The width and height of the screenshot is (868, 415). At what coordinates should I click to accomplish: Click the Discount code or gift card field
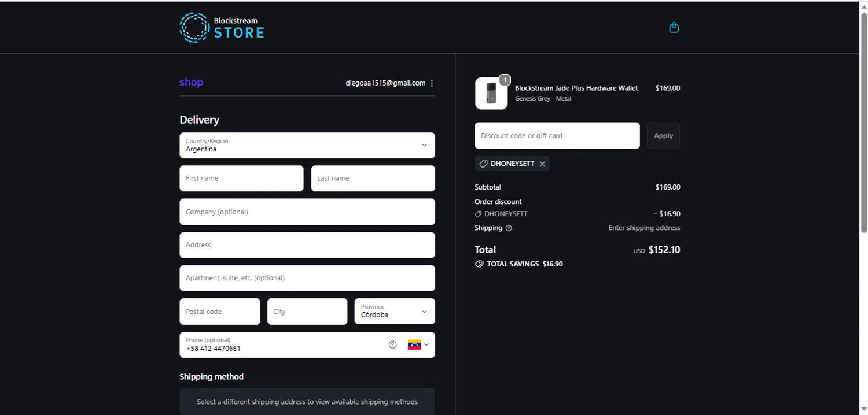[x=557, y=136]
